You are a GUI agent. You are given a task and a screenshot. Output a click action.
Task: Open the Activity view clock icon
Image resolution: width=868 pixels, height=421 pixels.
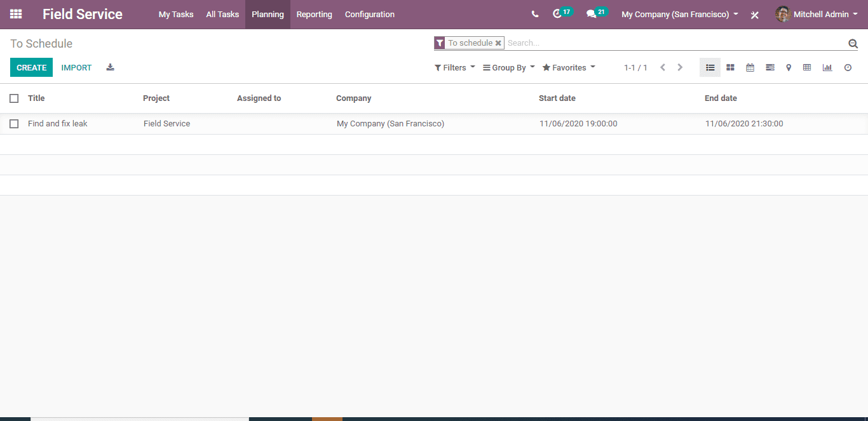coord(848,67)
